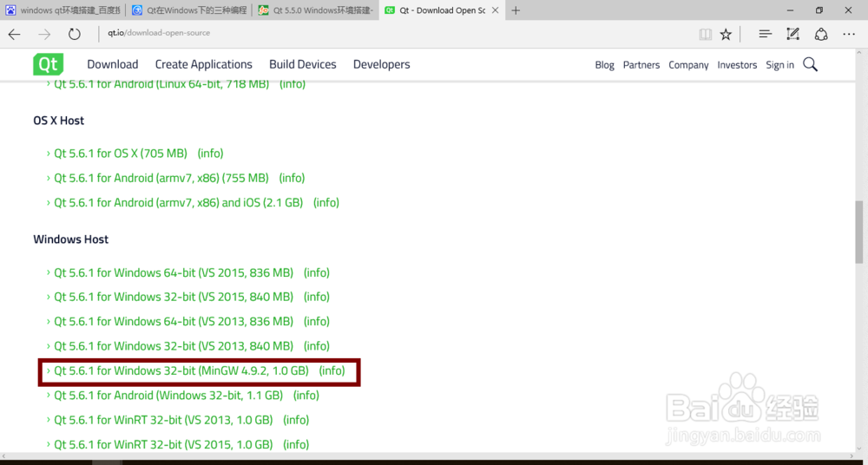Download Qt 5.6.1 for Android Linux 64-bit
This screenshot has width=868, height=465.
click(161, 84)
